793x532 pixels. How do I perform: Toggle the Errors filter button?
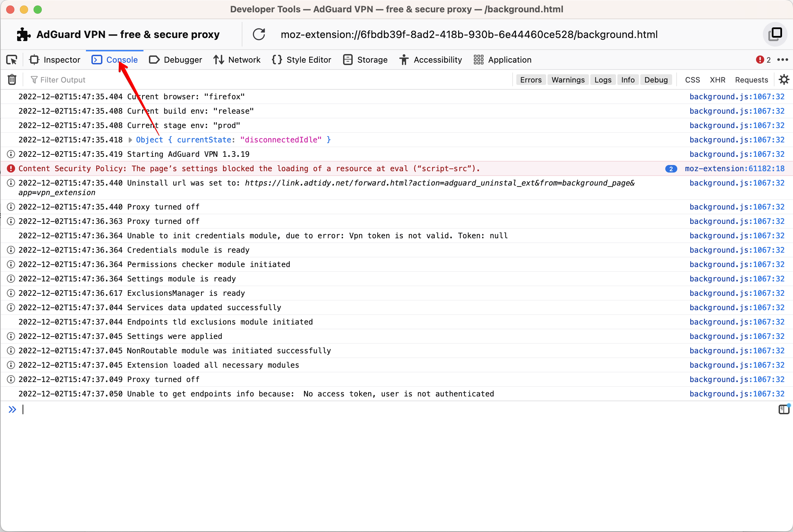click(531, 79)
